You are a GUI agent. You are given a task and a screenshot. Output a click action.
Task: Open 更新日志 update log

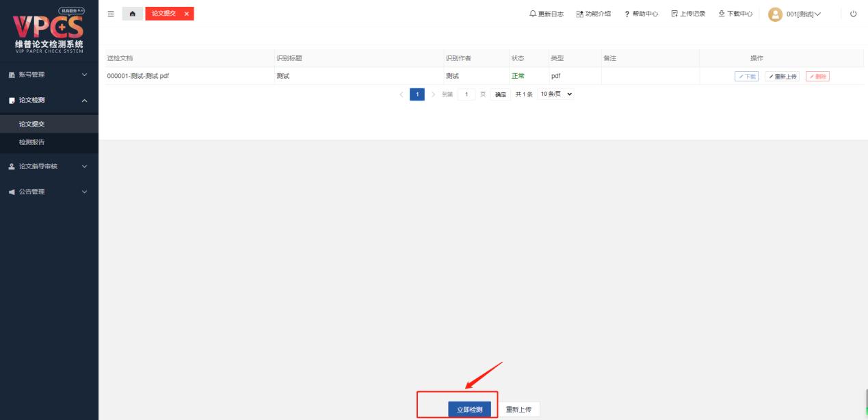pos(547,14)
